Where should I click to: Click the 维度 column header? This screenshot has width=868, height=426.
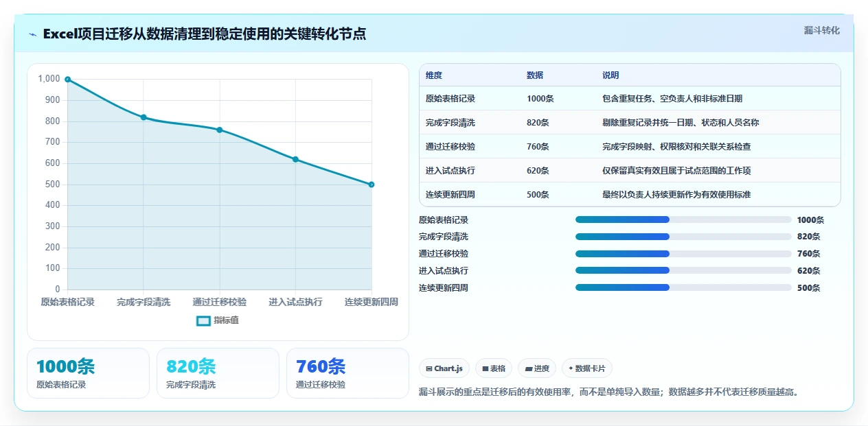pos(434,75)
